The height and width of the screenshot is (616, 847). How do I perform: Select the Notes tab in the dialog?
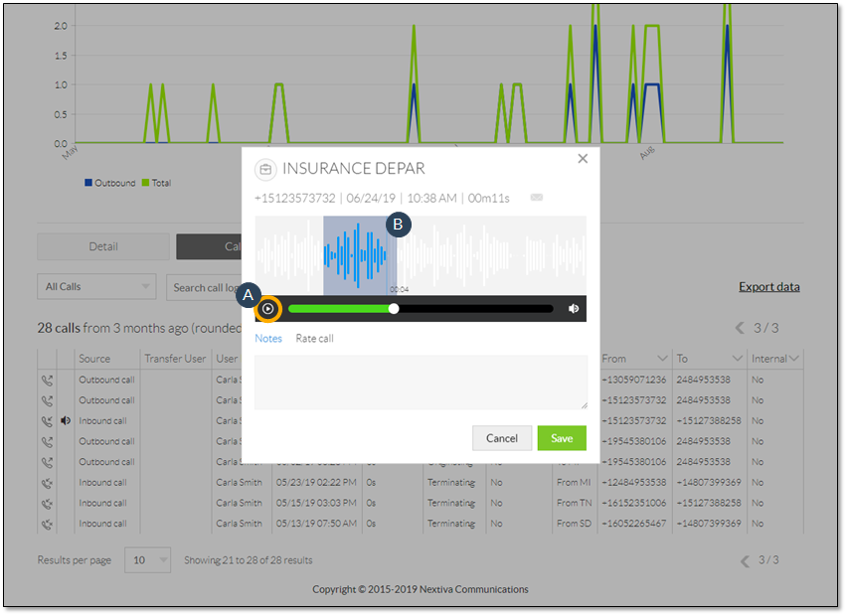pos(267,338)
